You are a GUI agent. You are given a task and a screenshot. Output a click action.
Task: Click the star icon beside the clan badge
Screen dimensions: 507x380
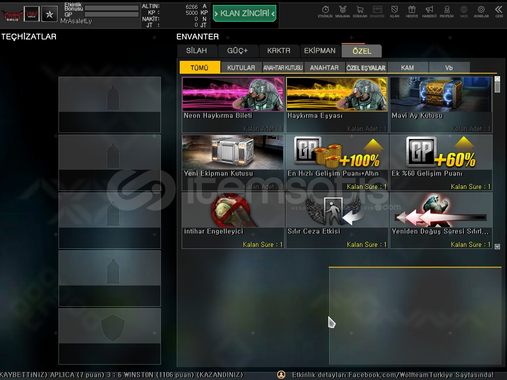coord(49,14)
